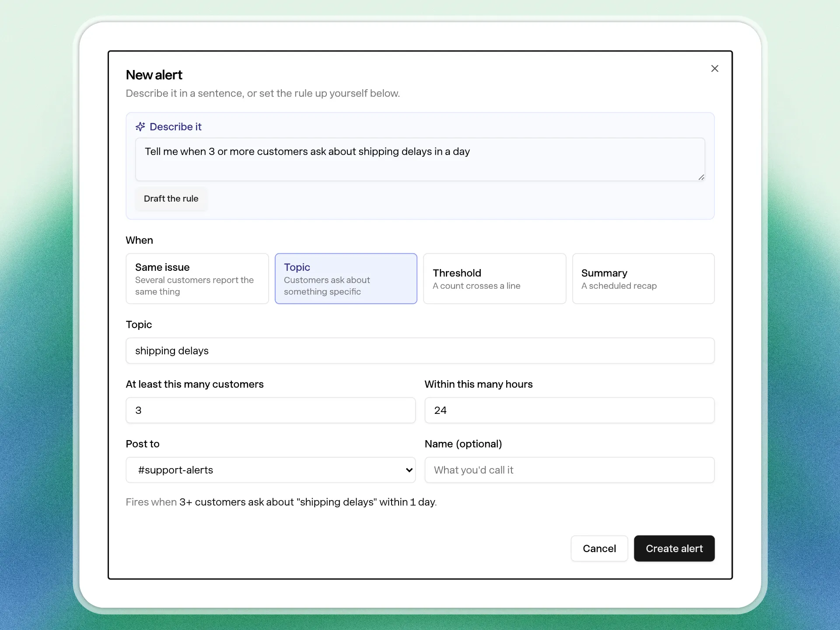Click the alert description text area
Image resolution: width=840 pixels, height=630 pixels.
tap(420, 159)
